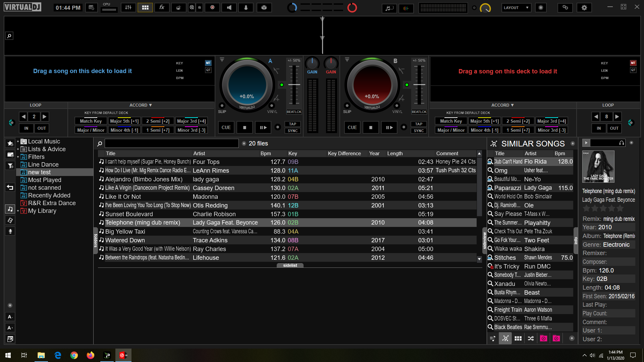Adjust the deck A pitch slider
This screenshot has width=644, height=362.
tap(294, 84)
